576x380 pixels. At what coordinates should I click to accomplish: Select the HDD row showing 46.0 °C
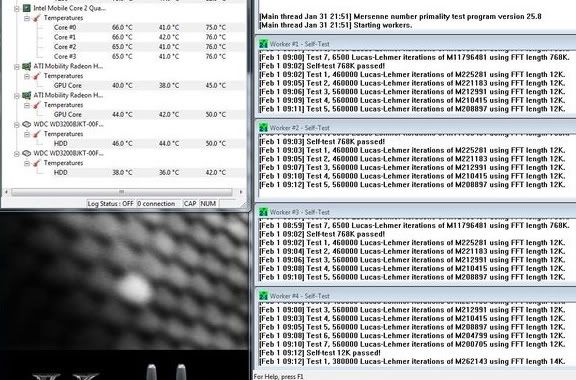click(149, 143)
